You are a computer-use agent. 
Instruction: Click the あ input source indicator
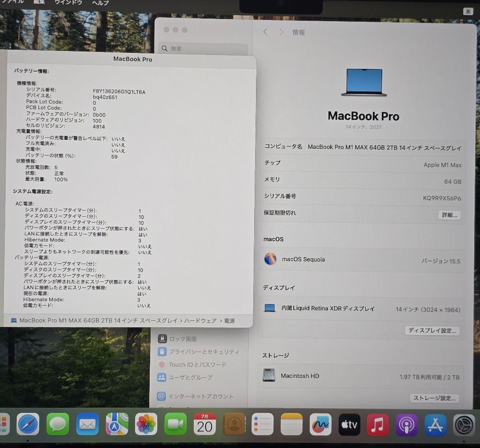point(468,11)
